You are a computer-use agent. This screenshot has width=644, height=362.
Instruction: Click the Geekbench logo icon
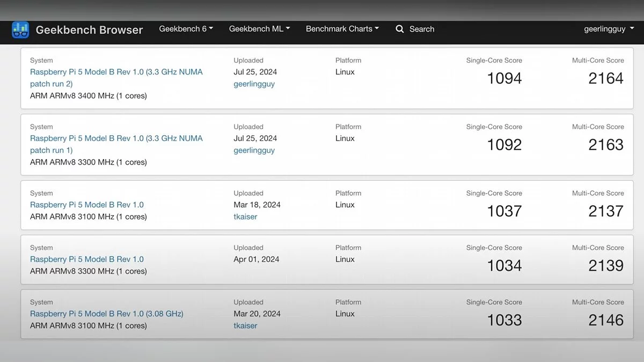20,30
